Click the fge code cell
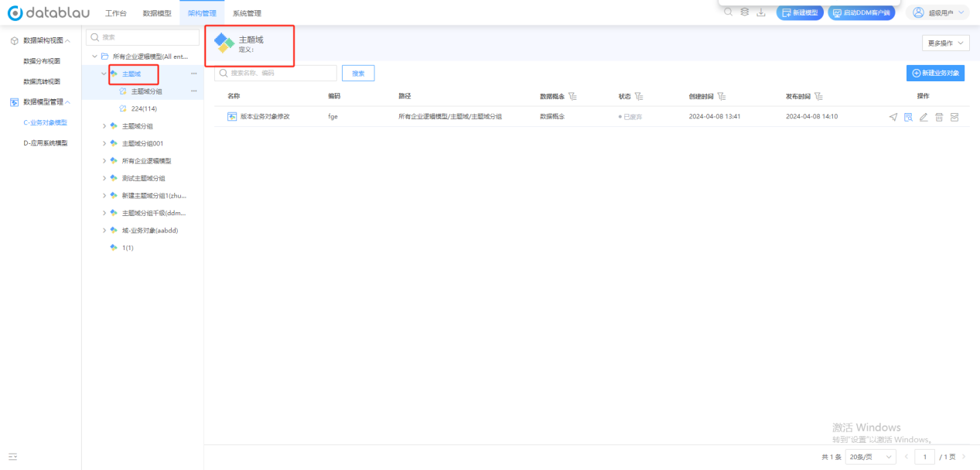Viewport: 980px width, 470px height. click(x=333, y=116)
